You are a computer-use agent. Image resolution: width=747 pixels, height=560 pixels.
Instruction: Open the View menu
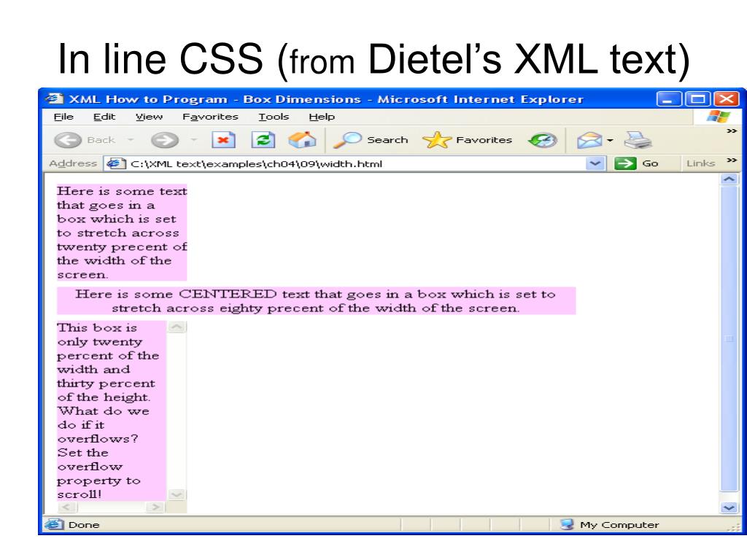[x=149, y=117]
